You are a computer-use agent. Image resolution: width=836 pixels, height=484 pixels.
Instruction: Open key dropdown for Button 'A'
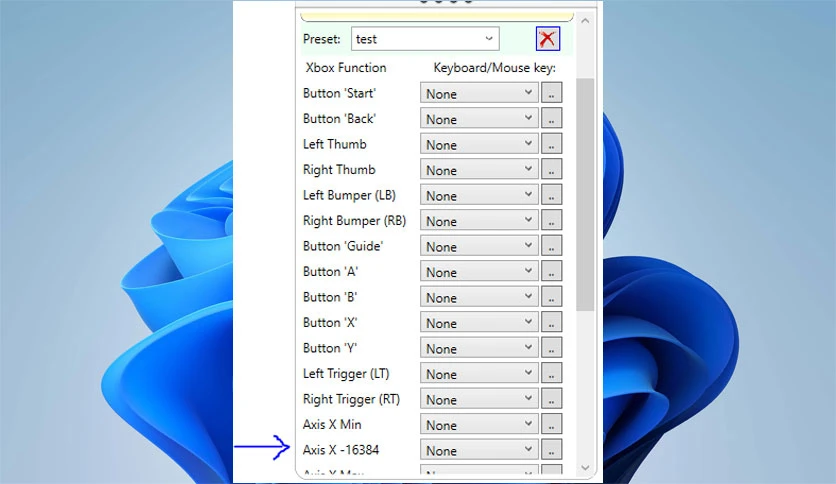tap(479, 272)
